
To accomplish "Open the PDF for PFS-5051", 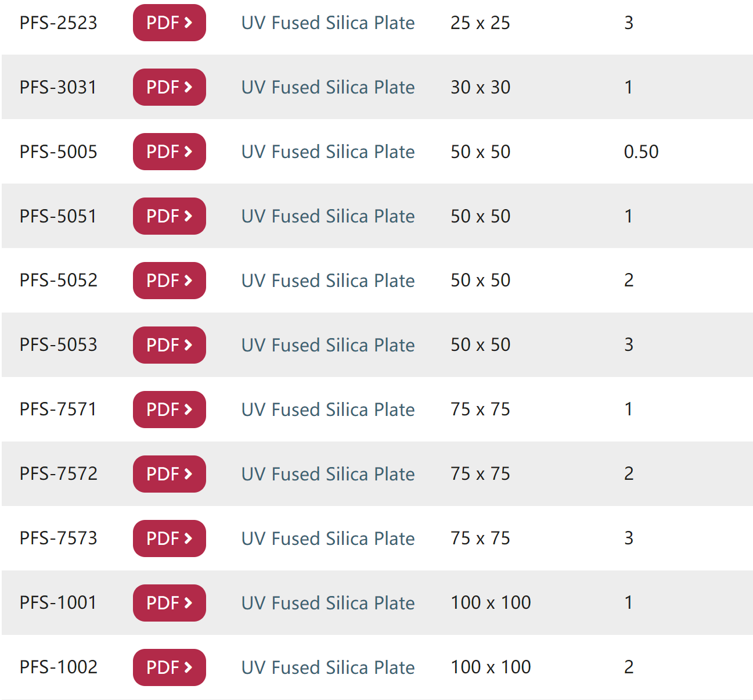I will [x=169, y=216].
